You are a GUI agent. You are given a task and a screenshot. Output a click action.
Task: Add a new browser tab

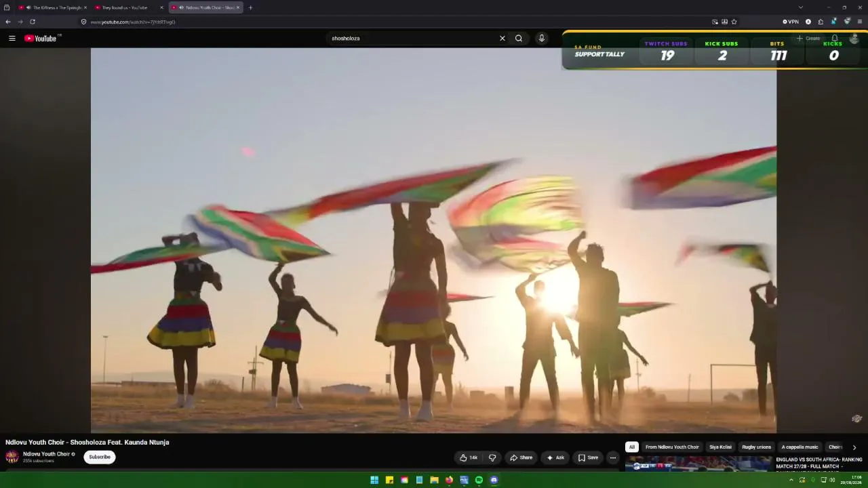pos(250,7)
